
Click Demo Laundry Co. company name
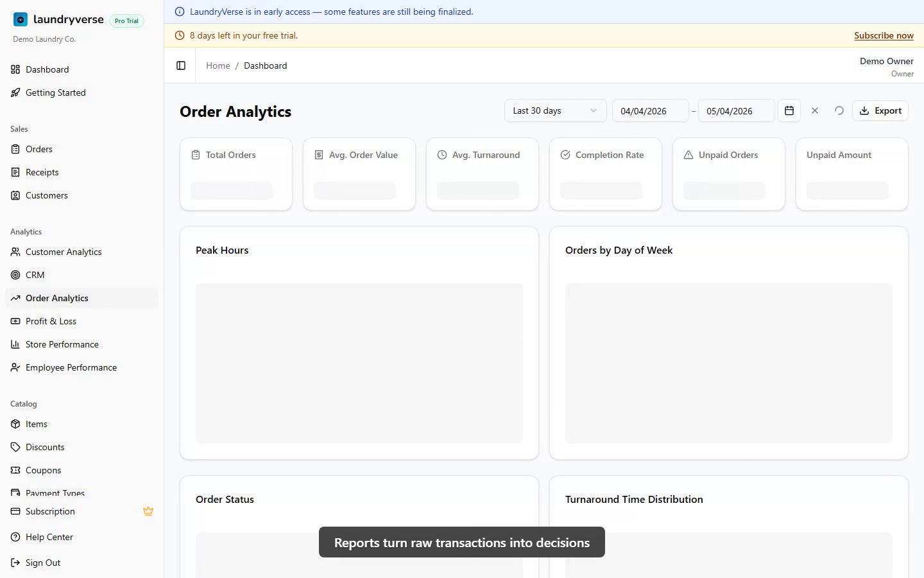point(44,39)
